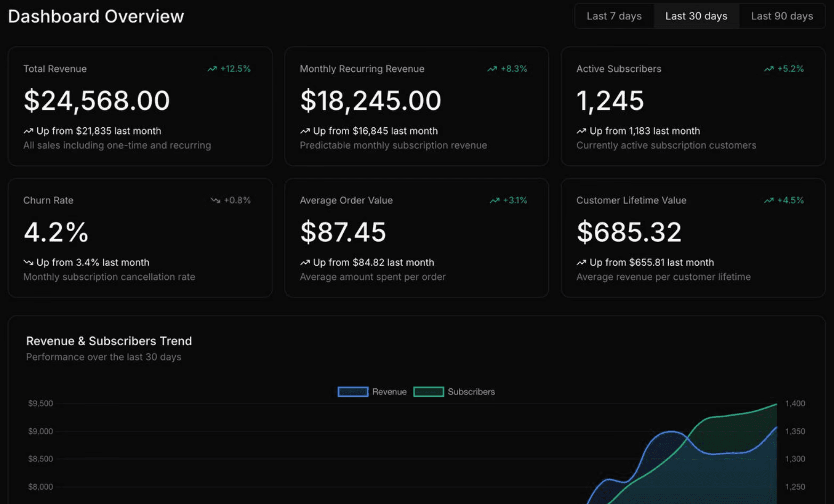Viewport: 834px width, 504px height.
Task: Click the Revenue & Subscribers Trend chart title
Action: coord(109,341)
